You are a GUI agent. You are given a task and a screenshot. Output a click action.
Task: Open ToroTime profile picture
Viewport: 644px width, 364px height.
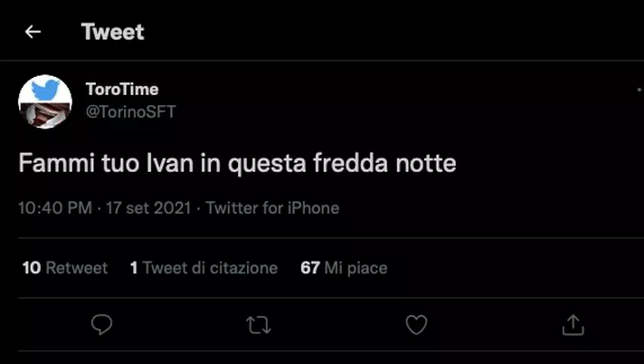45,101
